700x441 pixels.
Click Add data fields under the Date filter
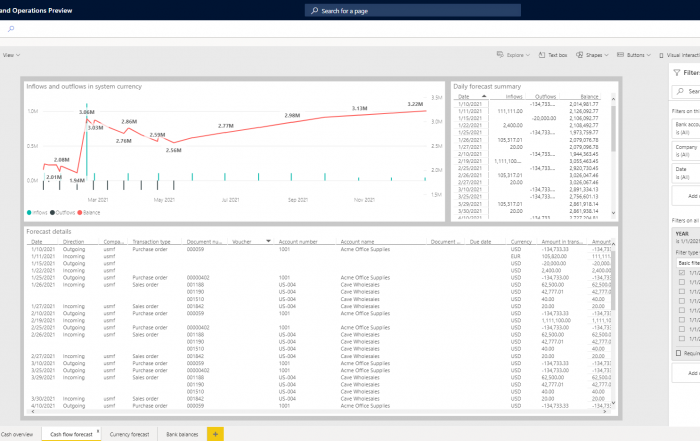point(686,196)
